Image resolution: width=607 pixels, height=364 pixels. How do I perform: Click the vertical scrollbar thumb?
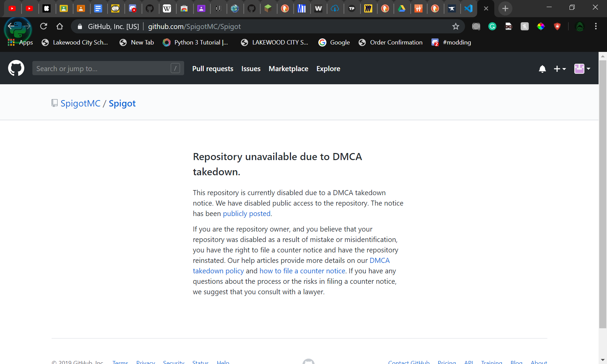[x=603, y=194]
